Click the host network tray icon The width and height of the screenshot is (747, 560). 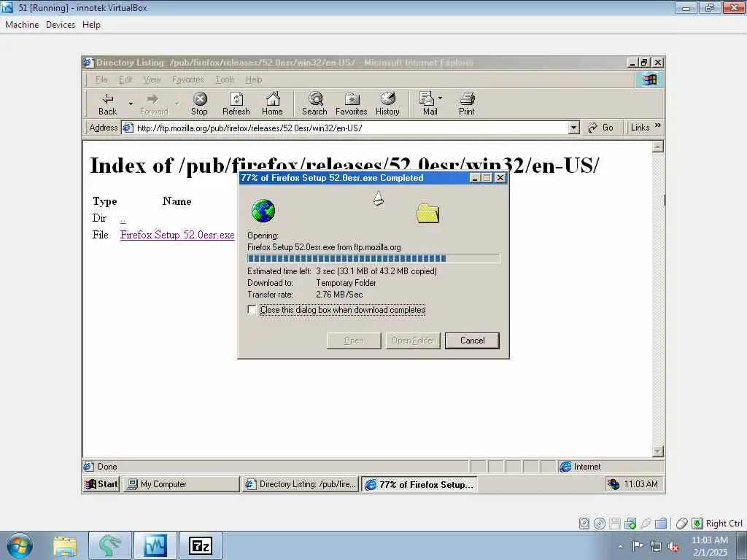click(656, 547)
